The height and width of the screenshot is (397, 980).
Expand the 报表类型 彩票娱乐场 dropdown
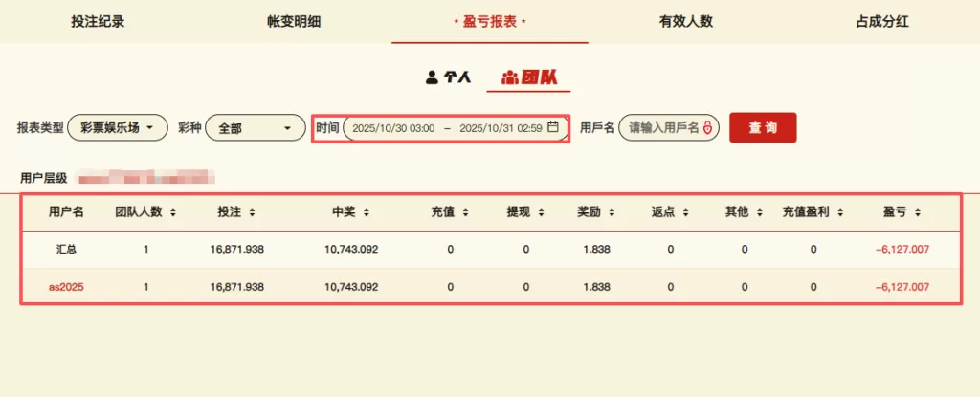(117, 128)
